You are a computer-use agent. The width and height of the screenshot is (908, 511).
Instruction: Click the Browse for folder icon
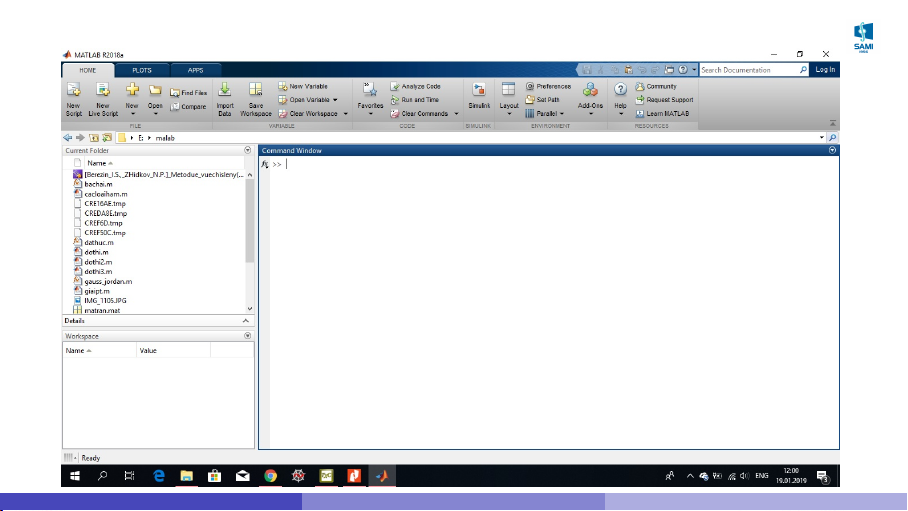pyautogui.click(x=107, y=138)
